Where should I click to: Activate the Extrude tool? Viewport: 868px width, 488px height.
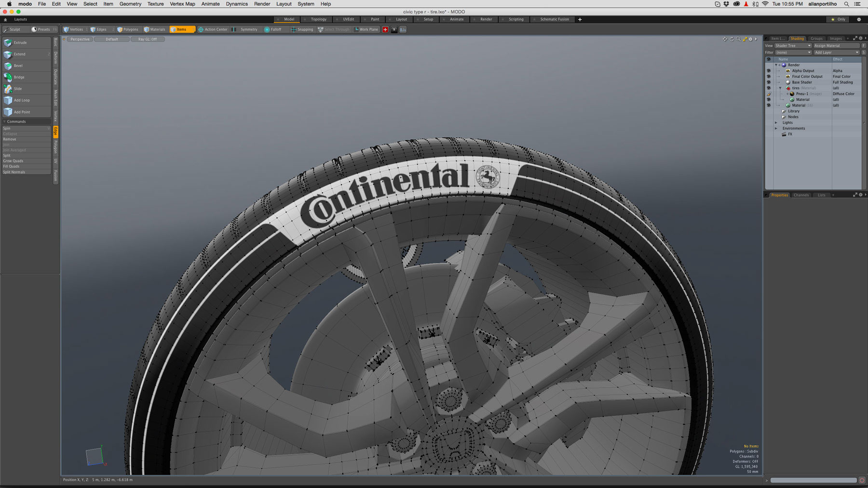19,42
